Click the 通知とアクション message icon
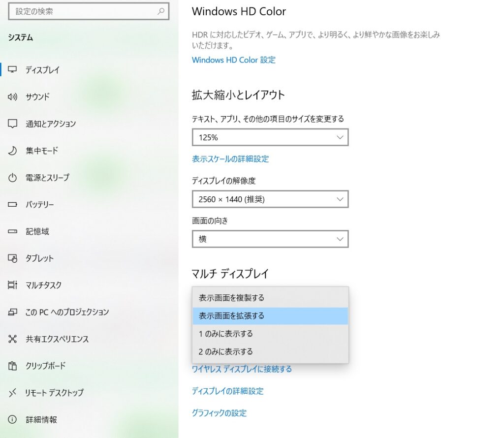Screen dimensions: 504x438 click(x=12, y=124)
